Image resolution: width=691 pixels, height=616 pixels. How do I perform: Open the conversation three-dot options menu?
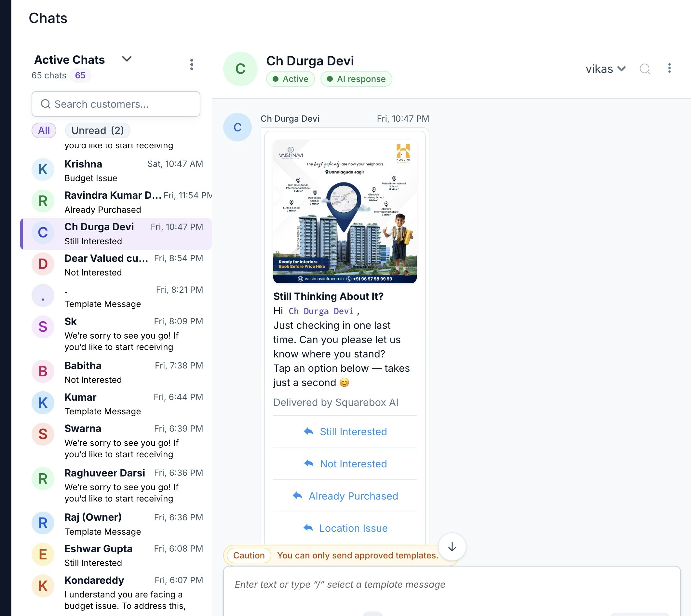tap(669, 68)
